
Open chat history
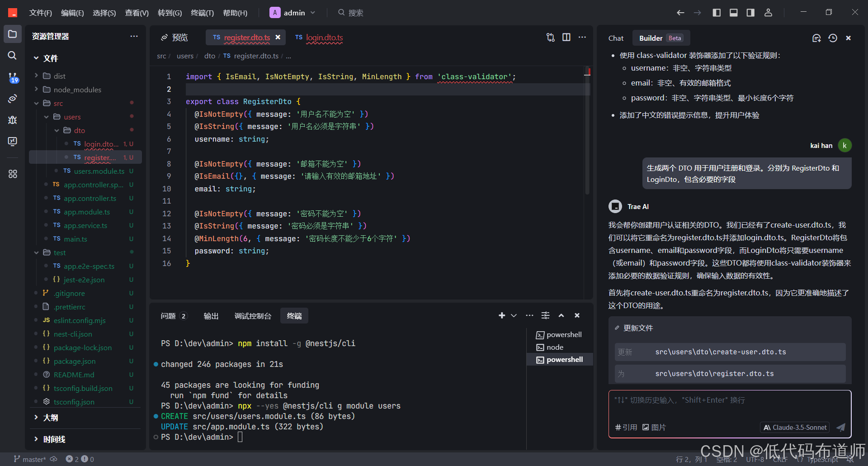point(833,38)
